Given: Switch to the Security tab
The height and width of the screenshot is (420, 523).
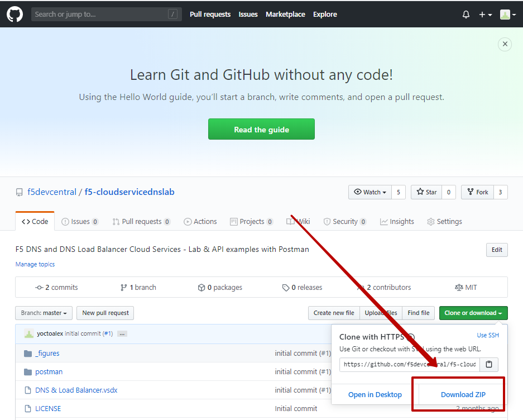Looking at the screenshot, I should (x=344, y=221).
